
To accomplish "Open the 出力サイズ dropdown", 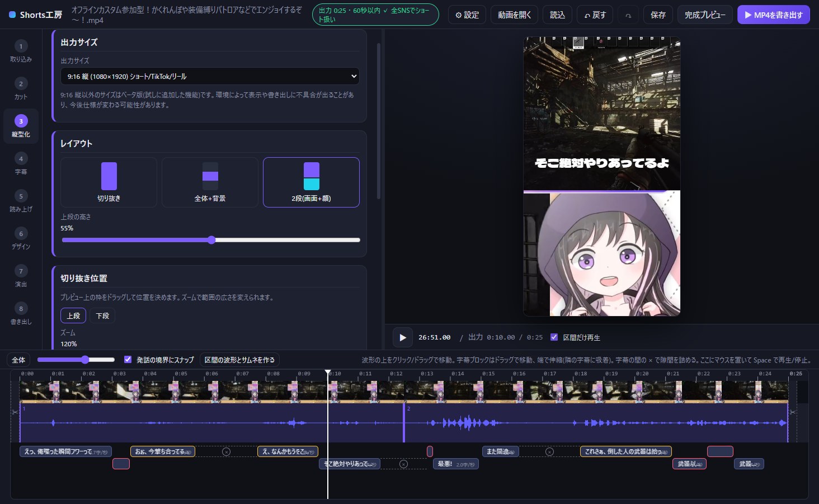I will point(210,76).
